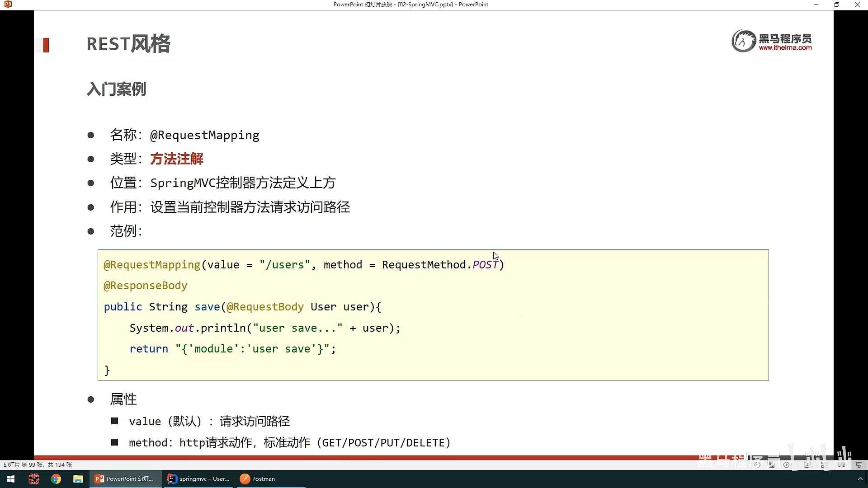Switch to Normal view icon
The width and height of the screenshot is (868, 488).
point(807,465)
